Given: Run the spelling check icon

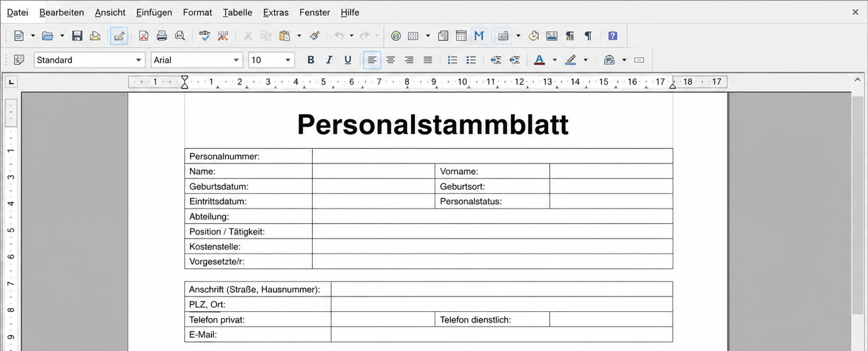Looking at the screenshot, I should [205, 36].
